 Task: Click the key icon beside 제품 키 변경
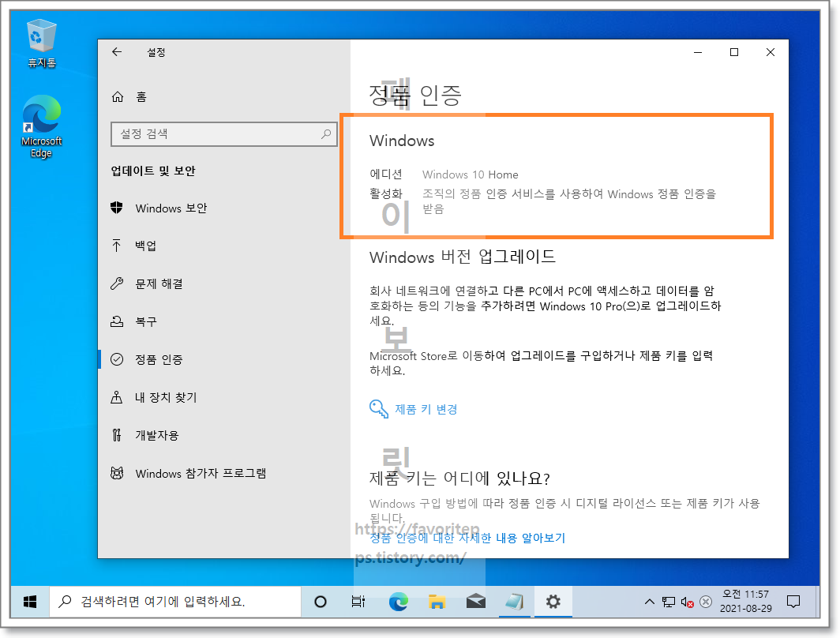click(x=379, y=409)
